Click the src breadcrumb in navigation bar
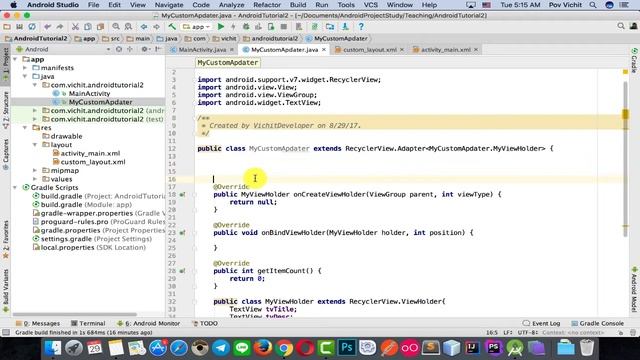 (111, 38)
